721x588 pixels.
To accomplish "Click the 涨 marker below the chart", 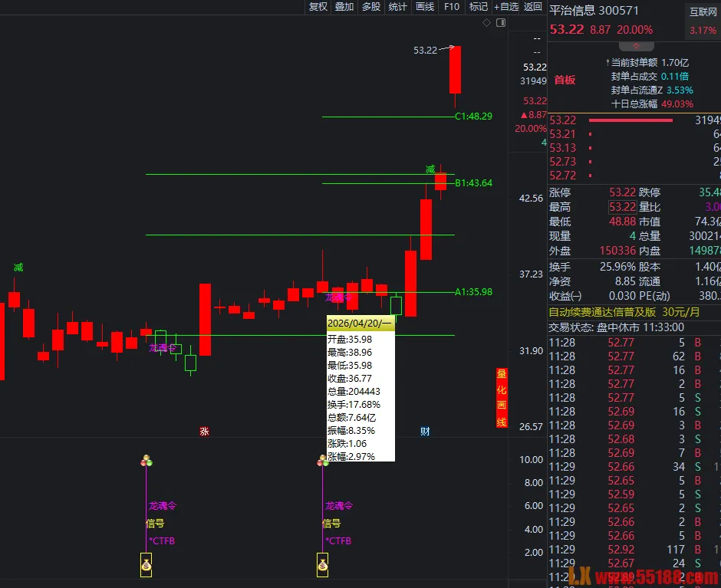I will pyautogui.click(x=204, y=432).
